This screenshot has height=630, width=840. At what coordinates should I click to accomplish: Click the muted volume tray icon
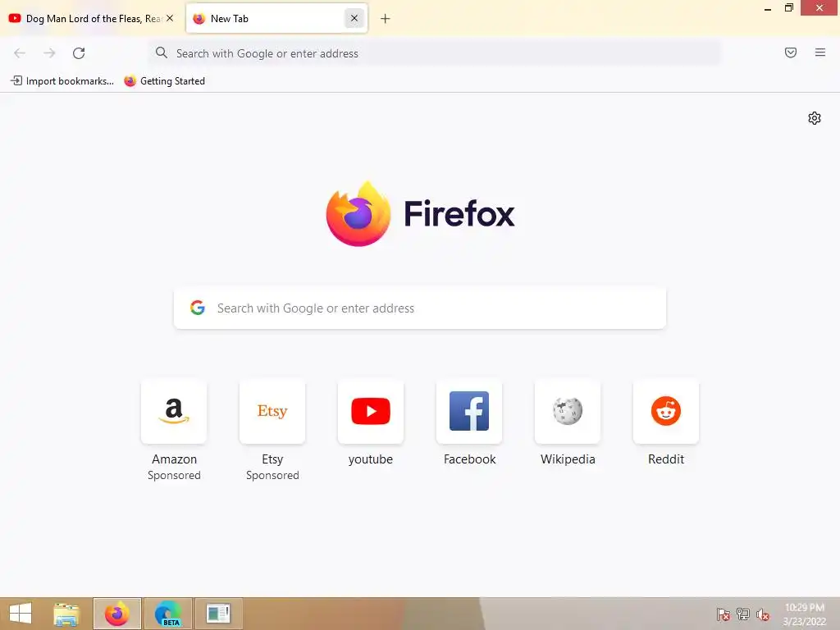point(763,614)
